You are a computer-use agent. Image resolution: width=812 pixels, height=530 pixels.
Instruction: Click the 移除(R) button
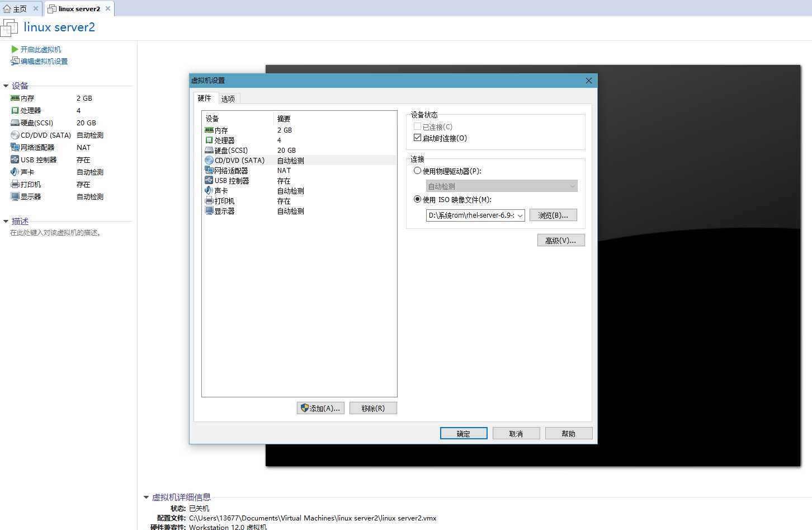[373, 408]
